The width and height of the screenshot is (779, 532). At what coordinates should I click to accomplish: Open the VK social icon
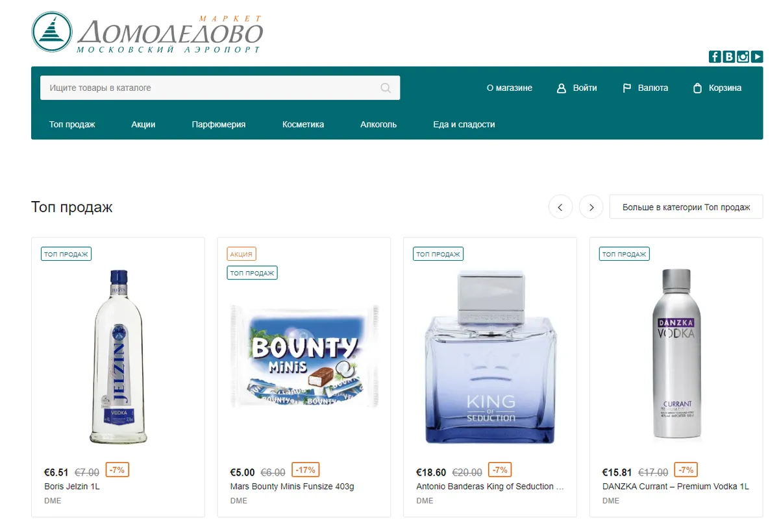coord(729,56)
